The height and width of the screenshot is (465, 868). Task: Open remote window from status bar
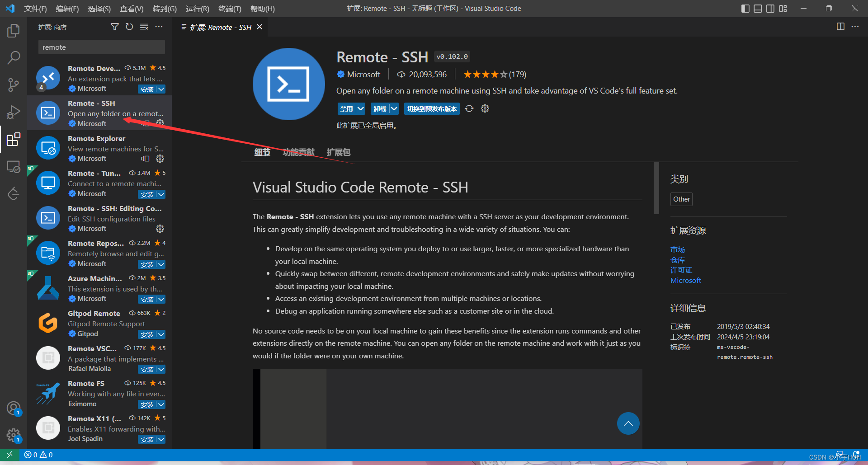click(9, 455)
